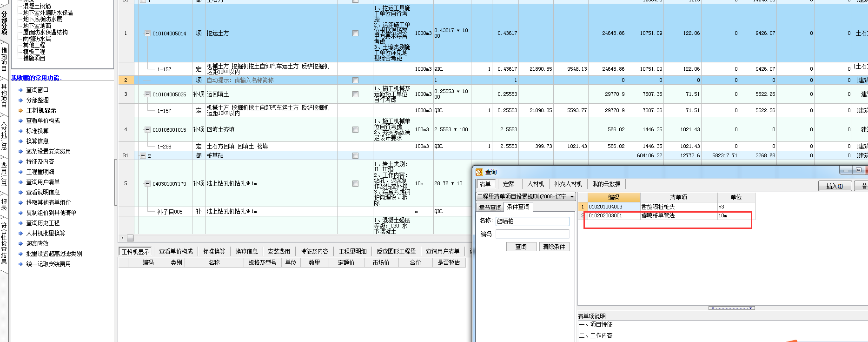
Task: Open 费用汇总 vertical side tab
Action: pos(4,174)
